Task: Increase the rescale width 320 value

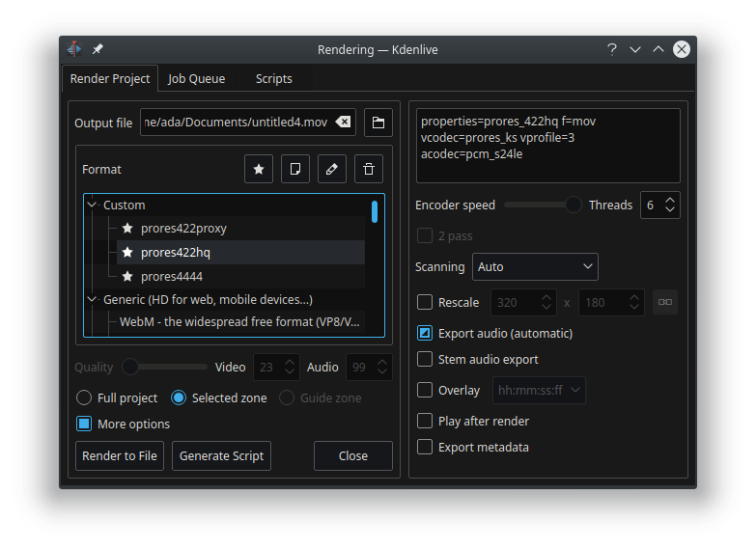Action: [546, 297]
